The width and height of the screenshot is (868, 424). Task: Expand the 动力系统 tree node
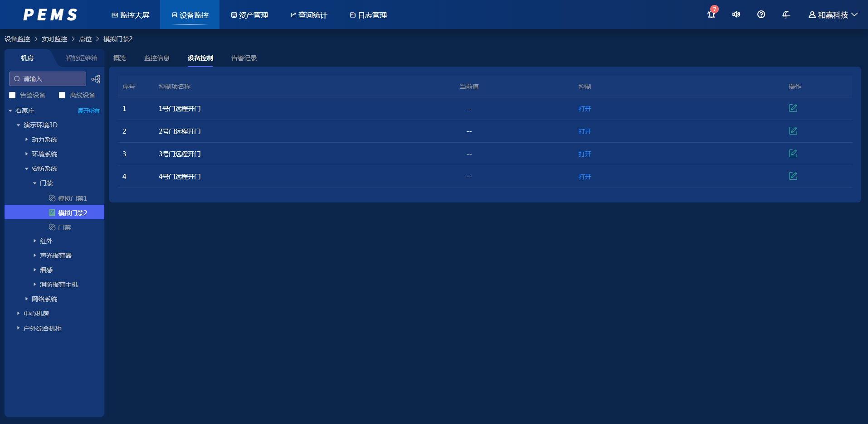26,140
